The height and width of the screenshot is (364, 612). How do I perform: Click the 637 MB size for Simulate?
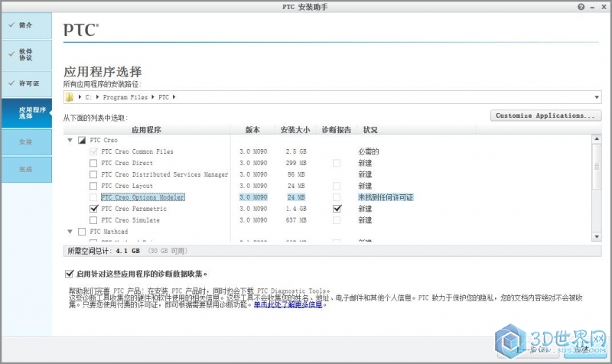tap(296, 220)
